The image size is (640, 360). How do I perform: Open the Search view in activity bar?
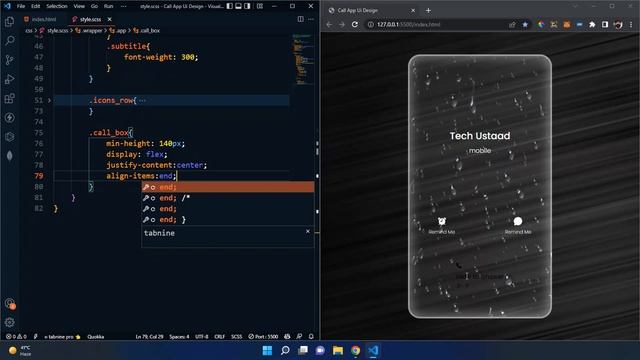pos(9,40)
